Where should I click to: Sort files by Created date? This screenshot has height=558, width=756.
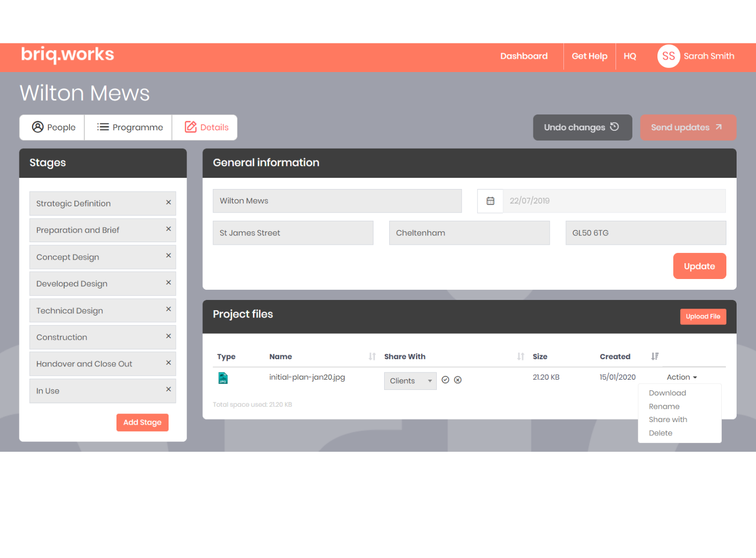(x=654, y=357)
